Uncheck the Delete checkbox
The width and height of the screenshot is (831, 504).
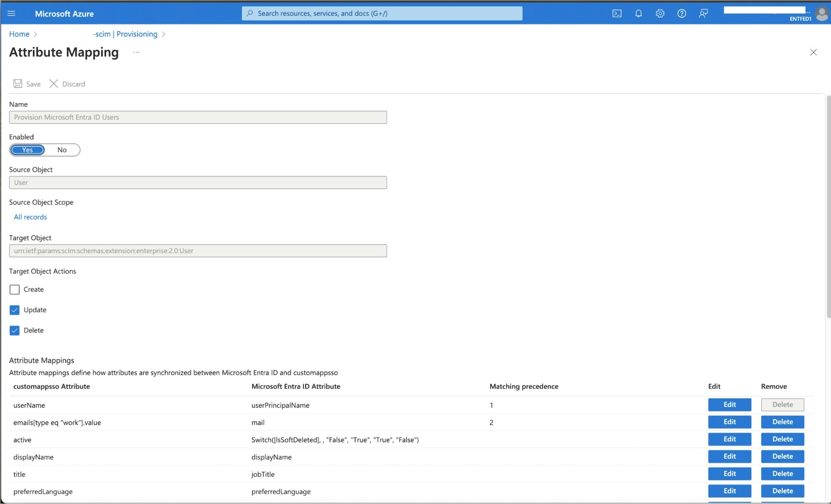15,330
